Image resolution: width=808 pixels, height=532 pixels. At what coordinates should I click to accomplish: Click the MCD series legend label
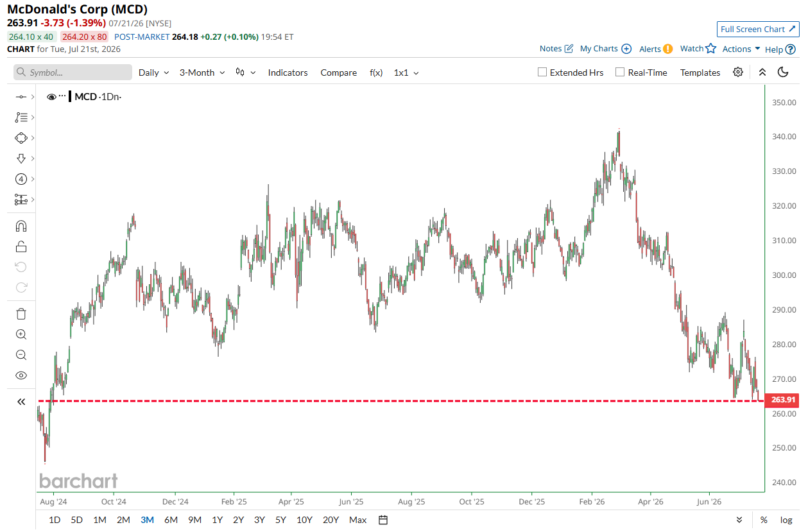85,97
